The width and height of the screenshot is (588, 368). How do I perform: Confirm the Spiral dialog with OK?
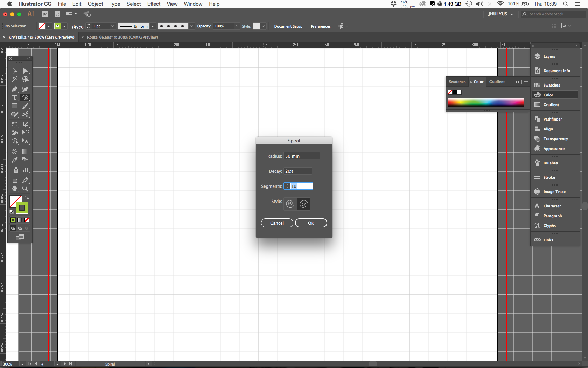(311, 223)
